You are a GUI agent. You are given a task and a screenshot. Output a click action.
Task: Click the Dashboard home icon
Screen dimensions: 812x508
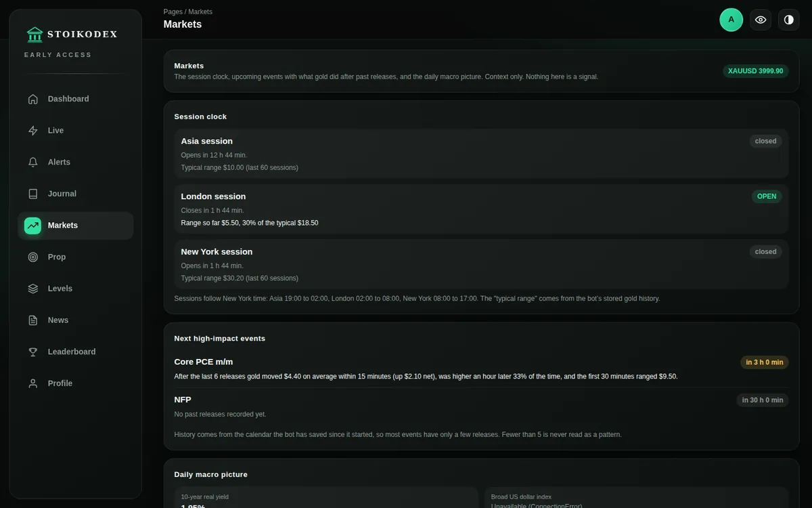(x=33, y=99)
